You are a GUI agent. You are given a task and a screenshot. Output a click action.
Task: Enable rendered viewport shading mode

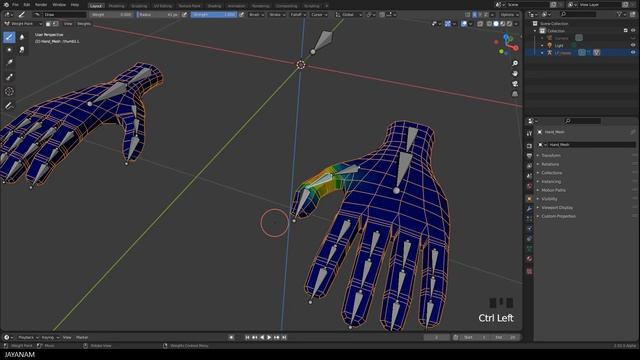tap(509, 24)
